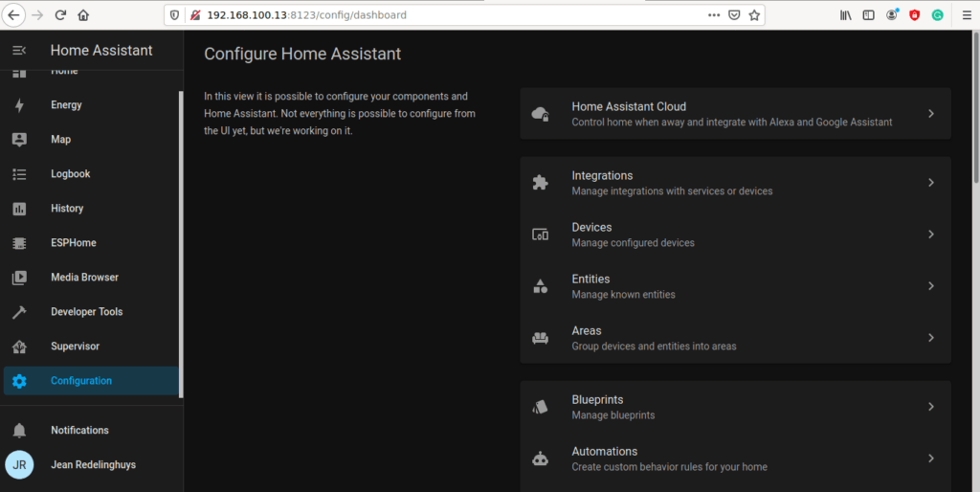980x492 pixels.
Task: Click the Devices icon
Action: coord(540,235)
